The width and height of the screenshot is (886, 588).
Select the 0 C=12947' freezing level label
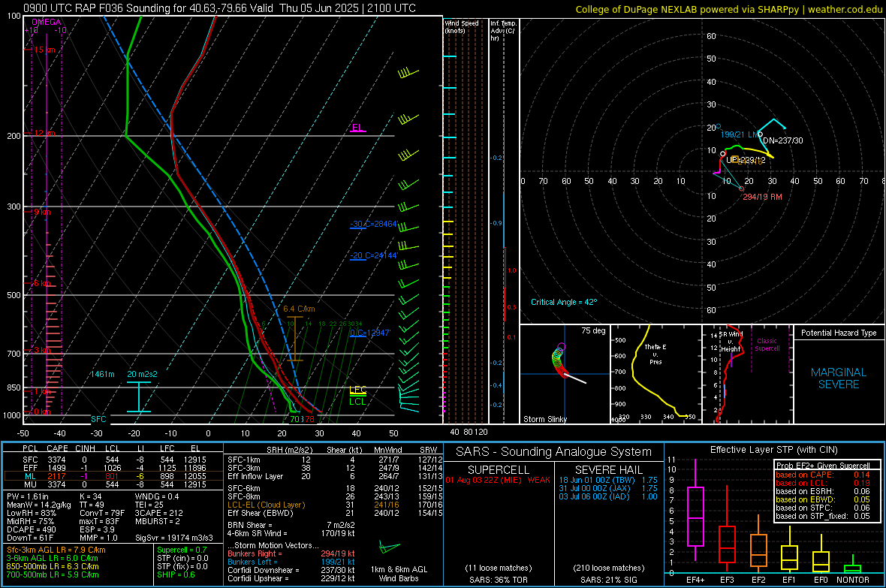tap(370, 333)
